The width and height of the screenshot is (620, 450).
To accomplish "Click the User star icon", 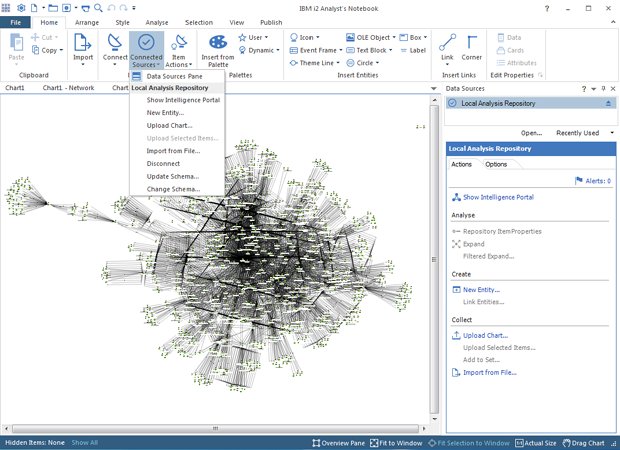I will pos(242,38).
